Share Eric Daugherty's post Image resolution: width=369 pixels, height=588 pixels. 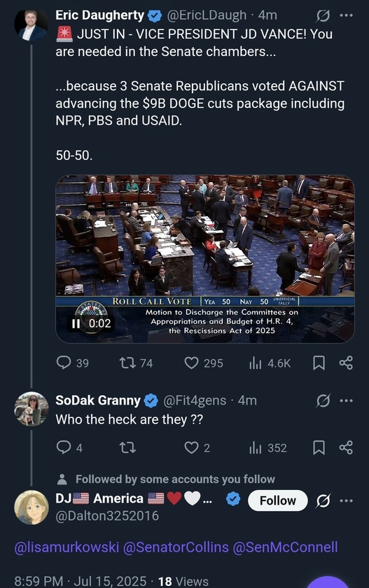click(x=346, y=363)
